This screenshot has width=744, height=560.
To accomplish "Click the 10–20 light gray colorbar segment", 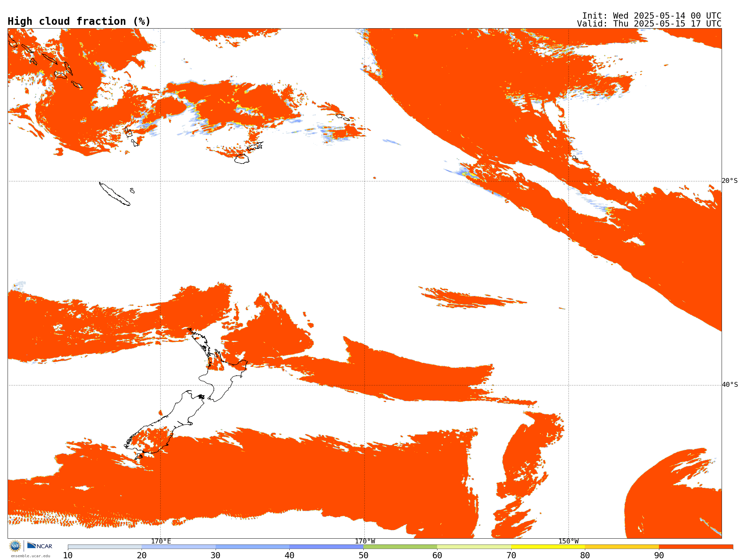I will coord(105,547).
